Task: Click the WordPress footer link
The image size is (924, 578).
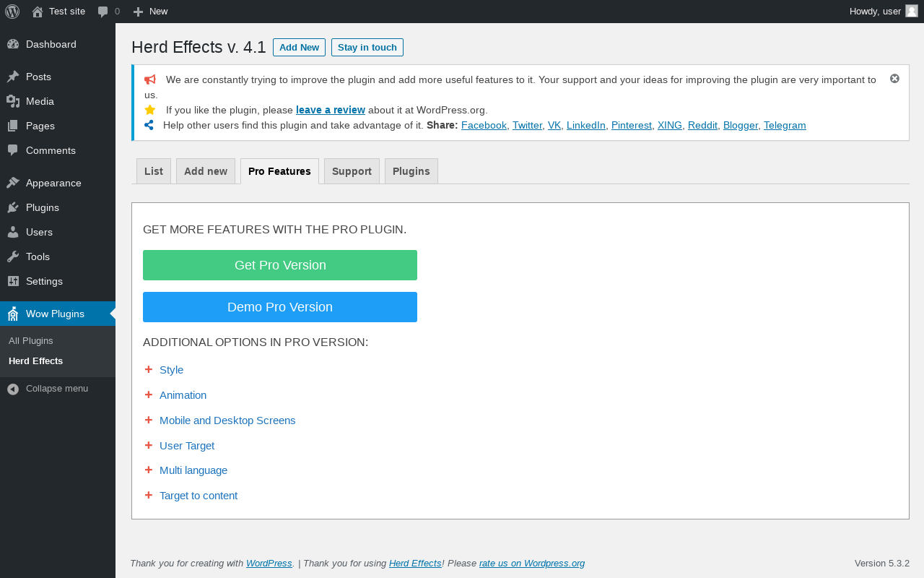Action: [269, 564]
